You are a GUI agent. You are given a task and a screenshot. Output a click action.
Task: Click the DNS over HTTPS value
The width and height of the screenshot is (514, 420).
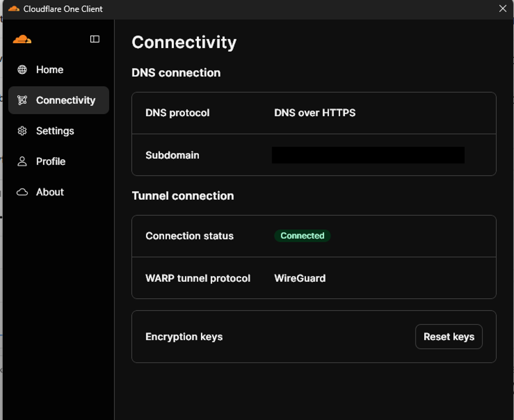point(315,113)
